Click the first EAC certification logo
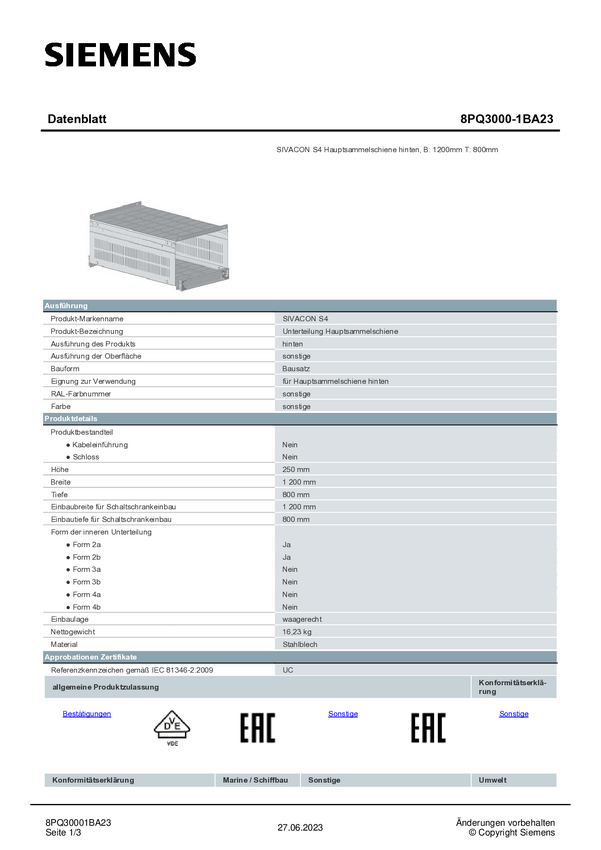This screenshot has height=850, width=601. [x=258, y=727]
